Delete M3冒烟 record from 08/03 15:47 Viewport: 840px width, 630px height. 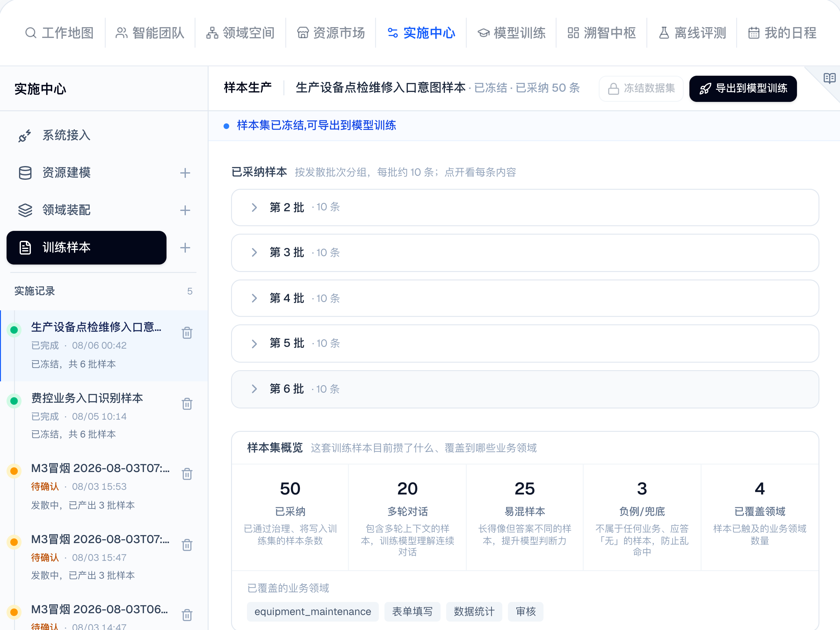pyautogui.click(x=187, y=545)
